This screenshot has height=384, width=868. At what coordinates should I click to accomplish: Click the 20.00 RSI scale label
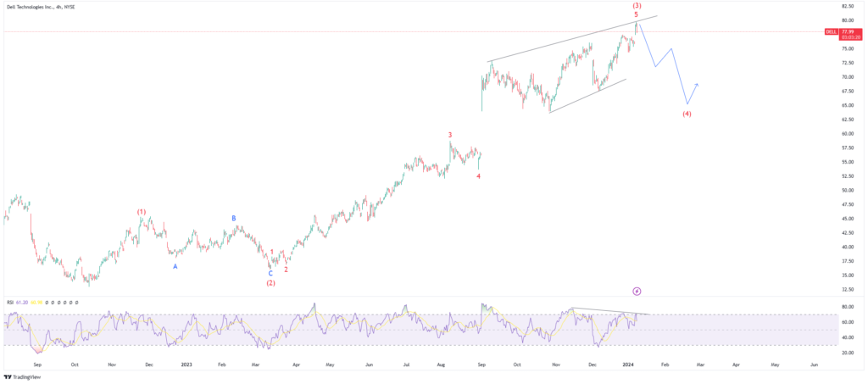coord(847,353)
